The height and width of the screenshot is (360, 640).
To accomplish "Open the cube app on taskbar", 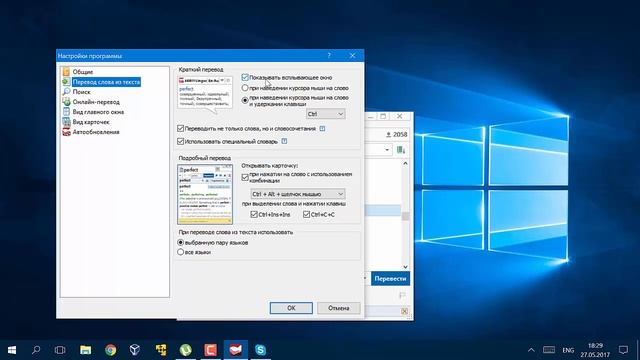I will point(135,350).
